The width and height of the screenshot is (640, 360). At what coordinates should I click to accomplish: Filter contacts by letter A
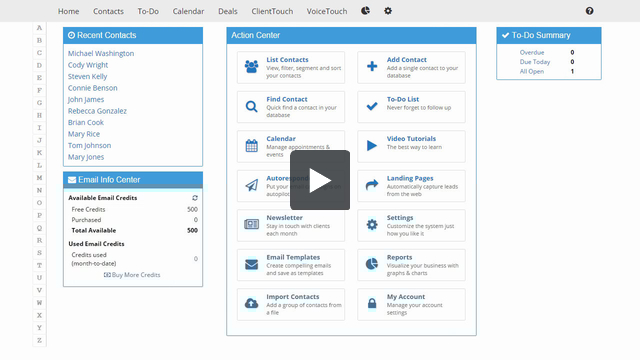39,28
